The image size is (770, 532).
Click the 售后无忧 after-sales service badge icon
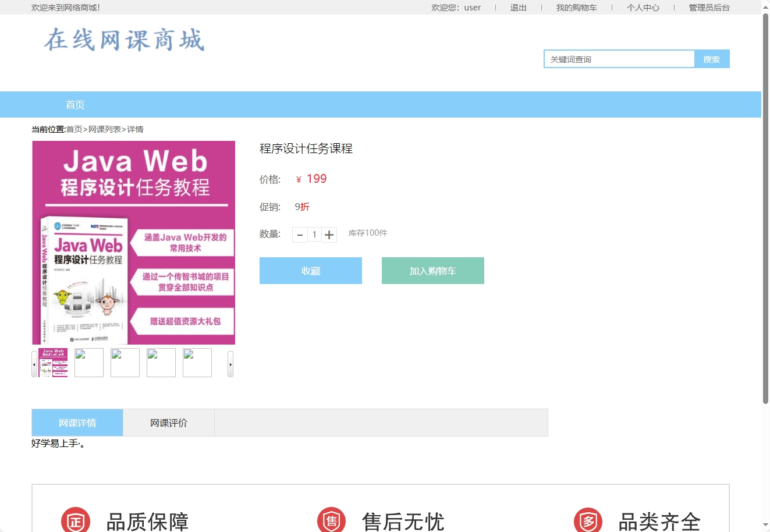[x=331, y=520]
